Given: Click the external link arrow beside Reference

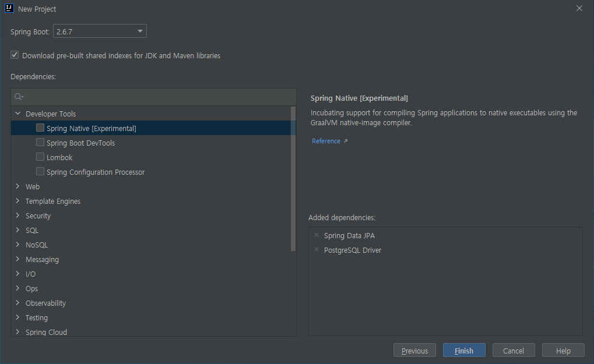Looking at the screenshot, I should pyautogui.click(x=346, y=141).
